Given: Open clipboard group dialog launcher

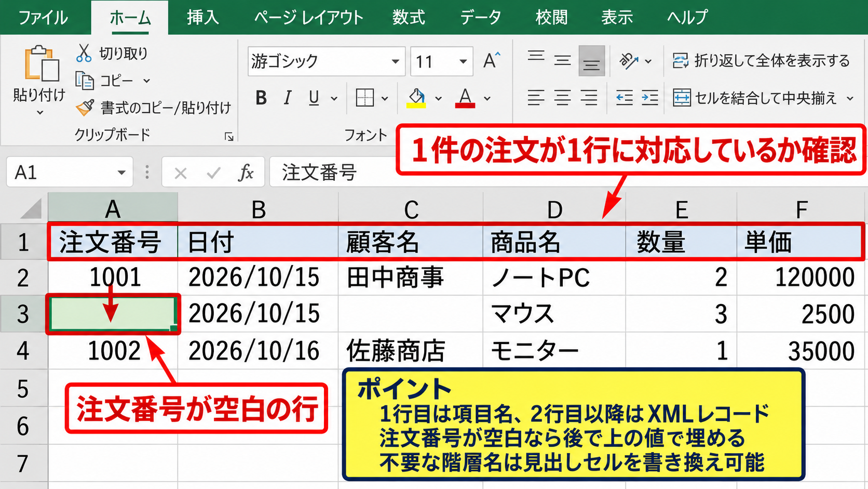Looking at the screenshot, I should coord(228,136).
